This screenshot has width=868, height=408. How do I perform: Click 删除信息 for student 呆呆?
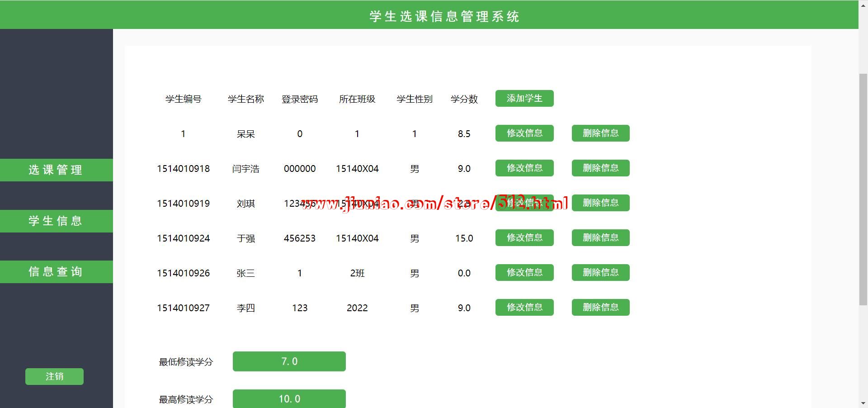(x=600, y=133)
